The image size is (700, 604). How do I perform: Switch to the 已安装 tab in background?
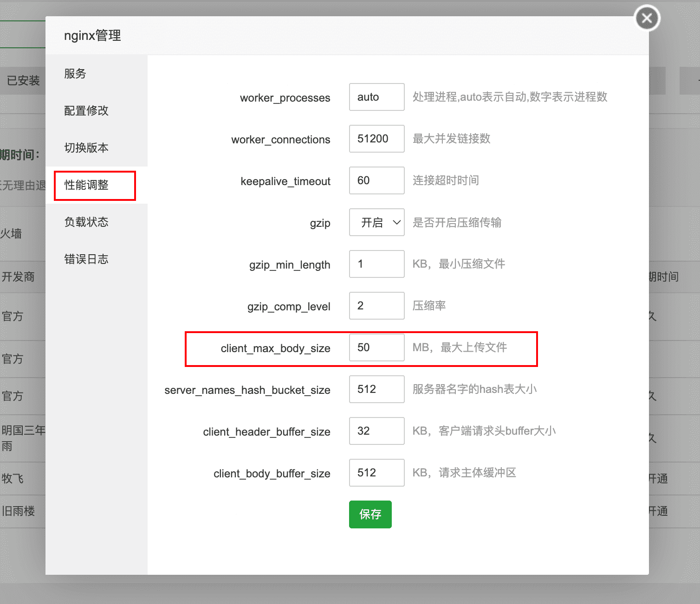(x=22, y=80)
